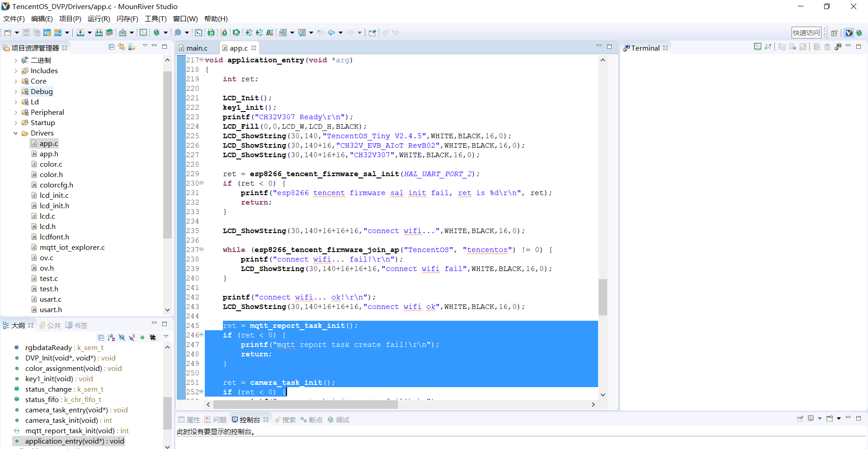Click the Debug perspective bug icon
Image resolution: width=868 pixels, height=449 pixels.
pyautogui.click(x=859, y=33)
